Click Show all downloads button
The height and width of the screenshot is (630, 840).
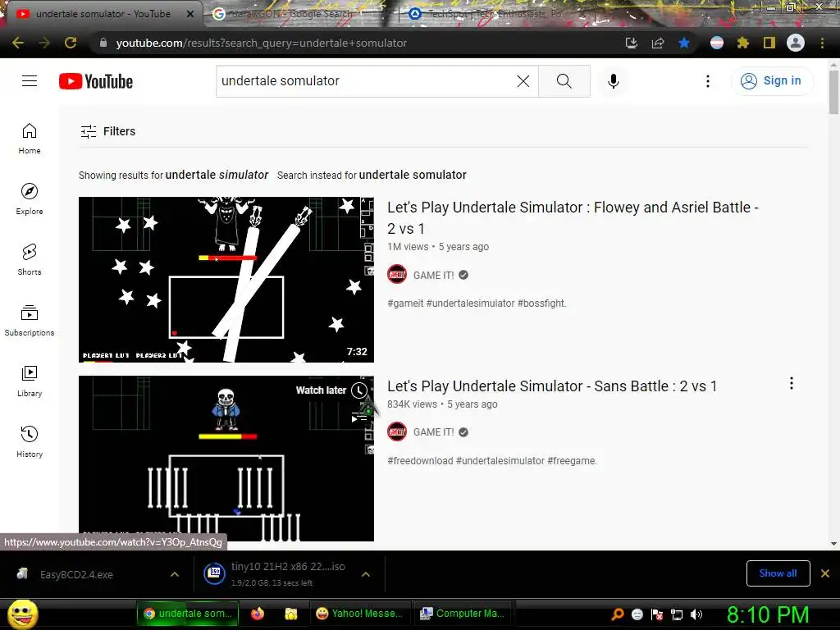(778, 573)
